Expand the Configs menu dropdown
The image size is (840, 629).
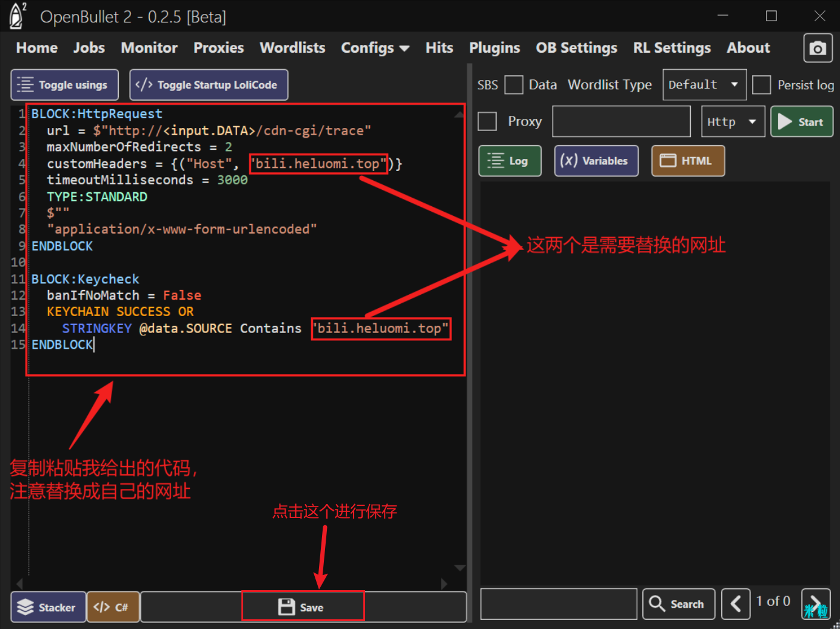tap(375, 48)
